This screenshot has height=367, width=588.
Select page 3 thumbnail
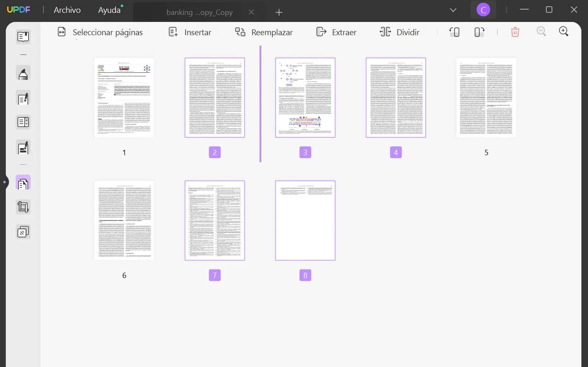tap(305, 98)
